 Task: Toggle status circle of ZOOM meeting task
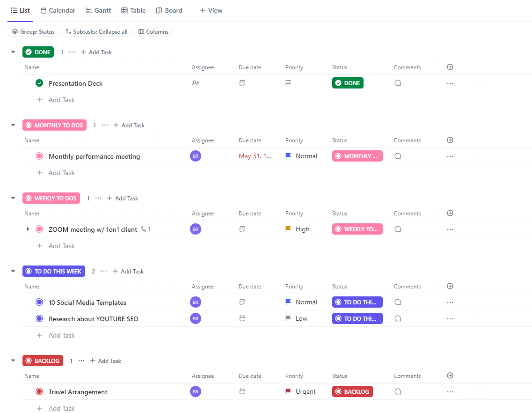(x=39, y=229)
